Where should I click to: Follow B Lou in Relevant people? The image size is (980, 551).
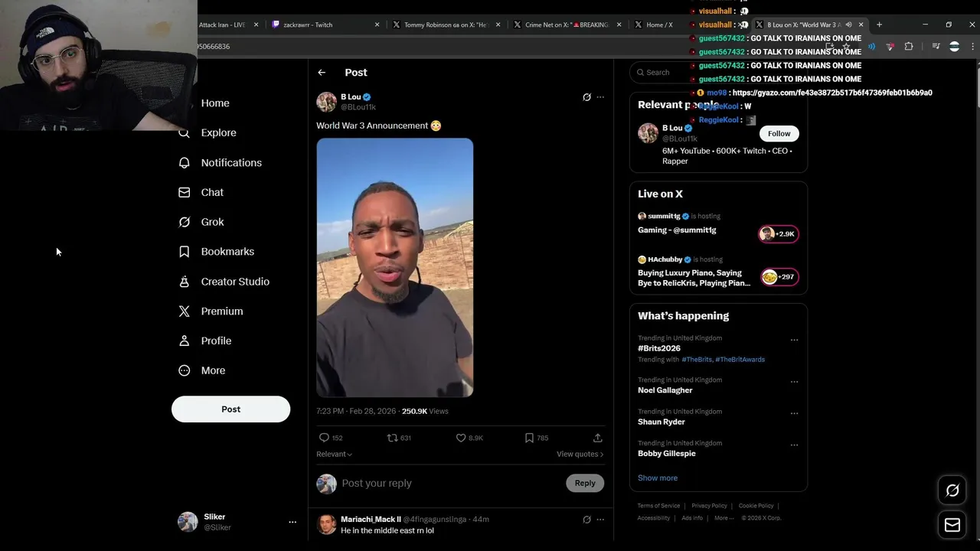click(779, 134)
